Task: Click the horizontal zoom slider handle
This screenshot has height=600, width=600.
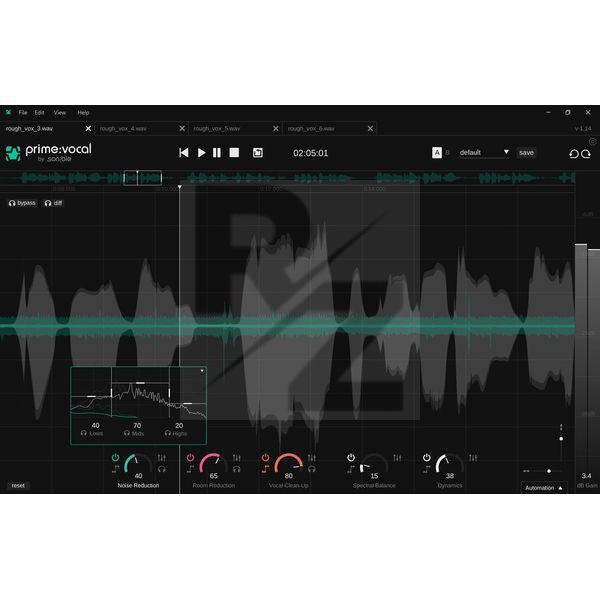Action: [x=549, y=471]
